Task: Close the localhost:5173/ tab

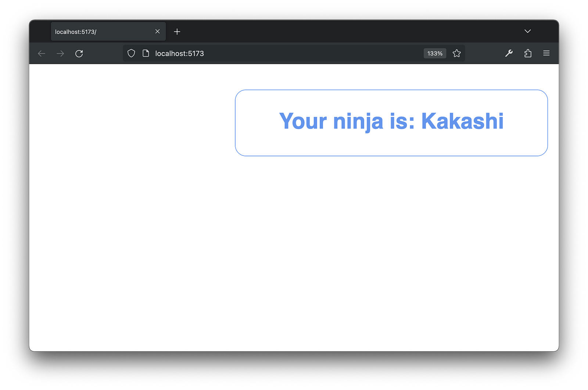Action: point(158,31)
